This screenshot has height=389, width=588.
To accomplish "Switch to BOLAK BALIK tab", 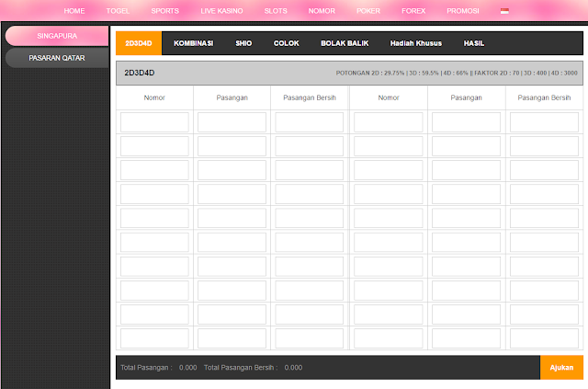I will [x=345, y=43].
